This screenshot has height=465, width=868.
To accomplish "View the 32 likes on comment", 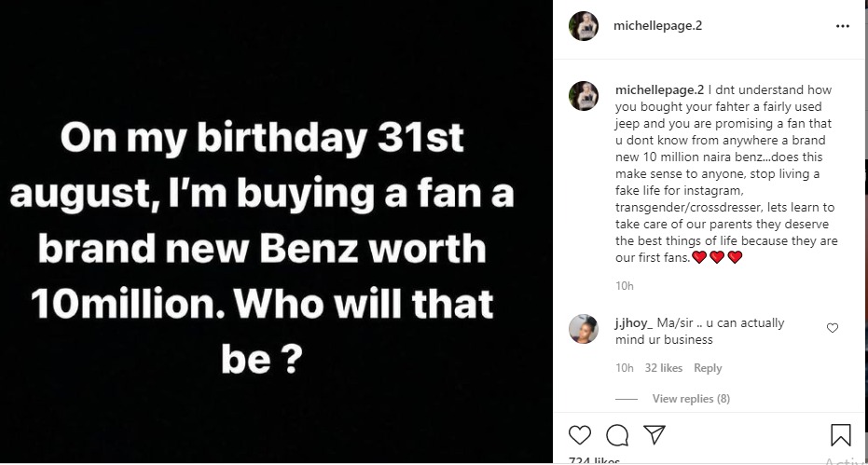I will pos(664,368).
